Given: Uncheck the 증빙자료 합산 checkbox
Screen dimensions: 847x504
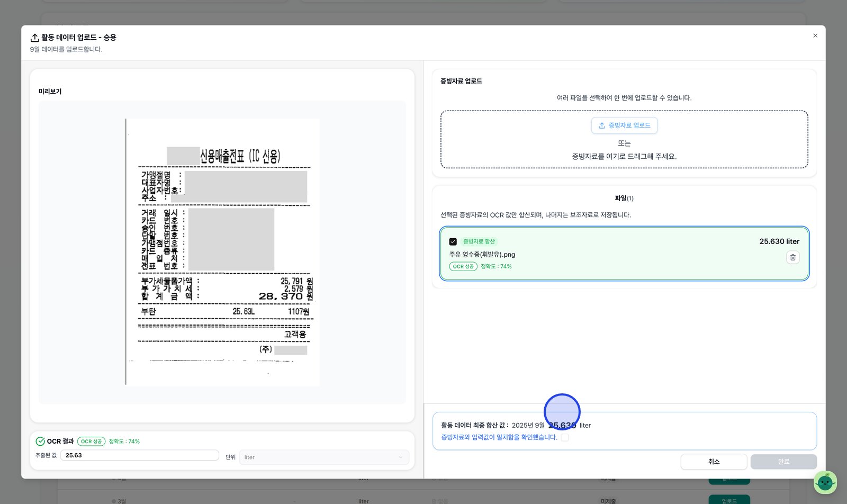Looking at the screenshot, I should [453, 241].
